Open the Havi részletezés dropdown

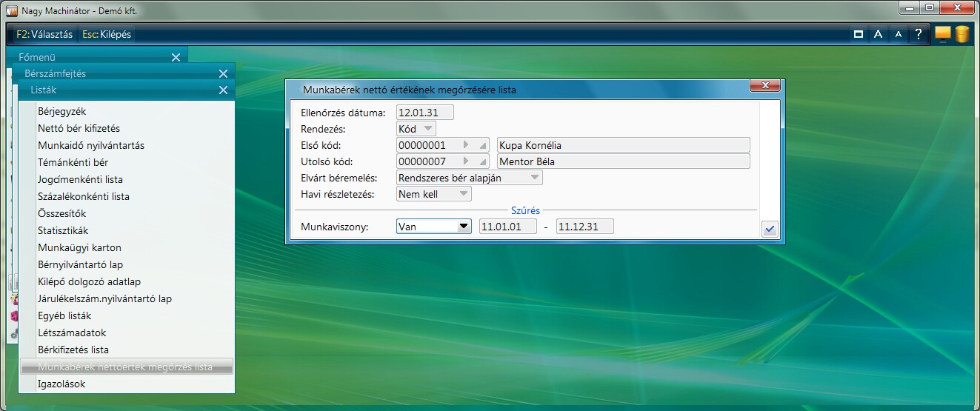(x=463, y=194)
